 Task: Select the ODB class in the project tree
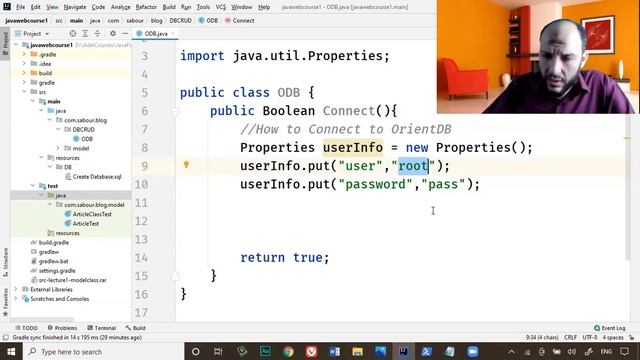click(x=83, y=139)
